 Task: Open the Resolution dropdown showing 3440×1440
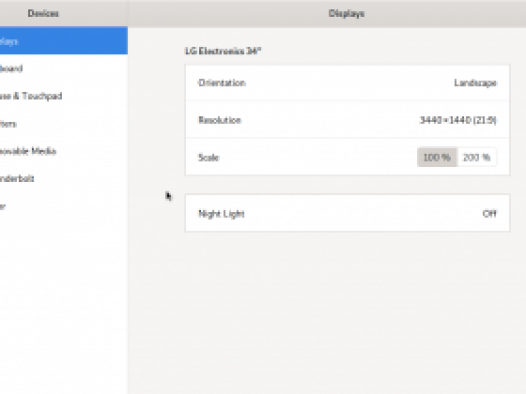347,120
